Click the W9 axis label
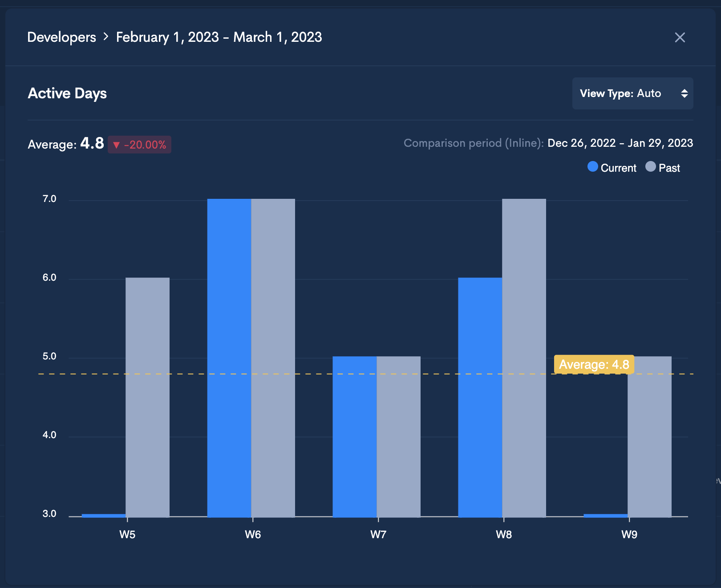The height and width of the screenshot is (588, 721). click(x=629, y=535)
